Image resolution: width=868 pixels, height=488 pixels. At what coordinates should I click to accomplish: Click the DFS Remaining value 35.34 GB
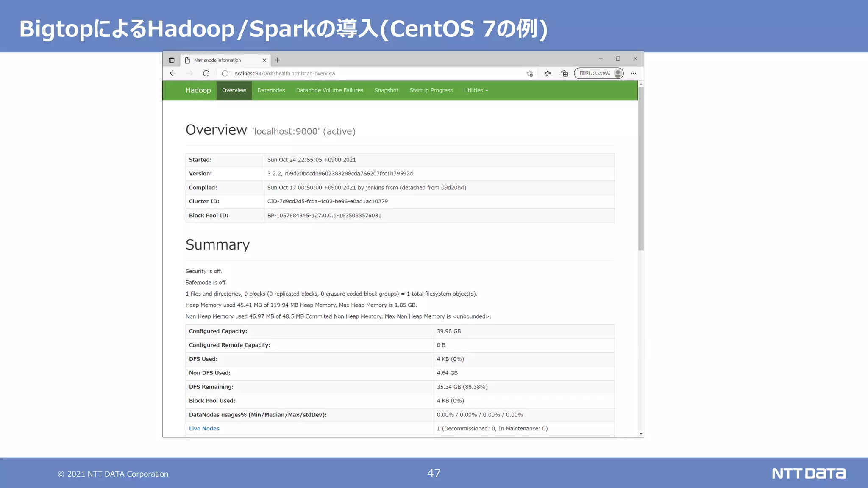462,387
